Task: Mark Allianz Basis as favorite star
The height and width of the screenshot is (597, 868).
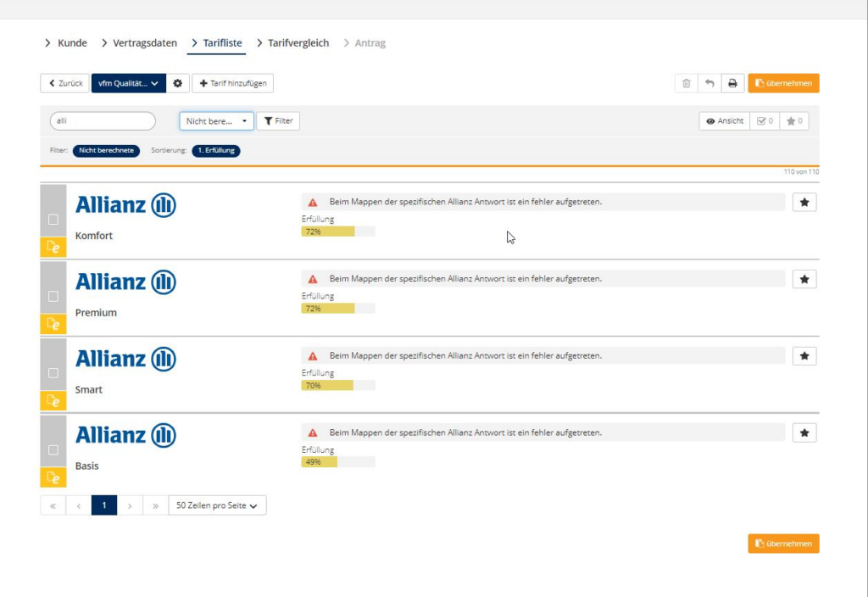Action: [x=804, y=432]
